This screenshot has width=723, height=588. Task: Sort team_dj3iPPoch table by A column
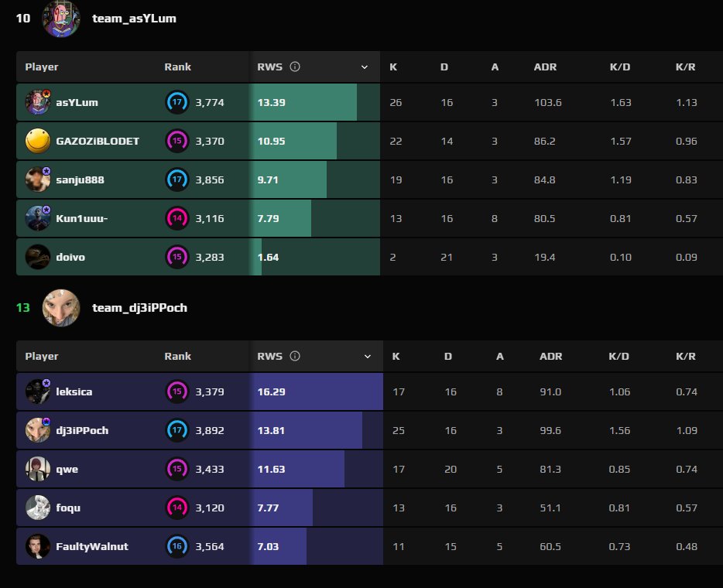click(x=500, y=356)
